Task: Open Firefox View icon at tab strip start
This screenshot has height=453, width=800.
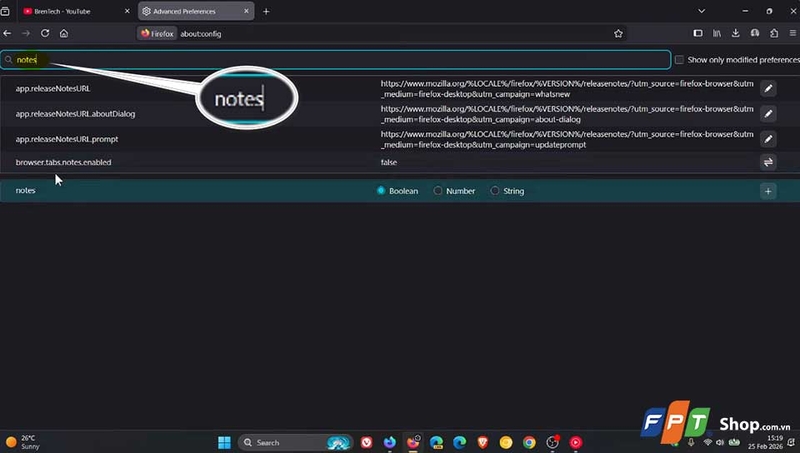Action: click(x=6, y=11)
